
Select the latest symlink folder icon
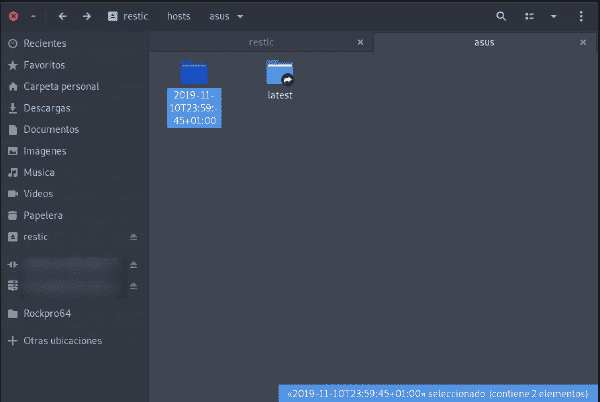[280, 72]
